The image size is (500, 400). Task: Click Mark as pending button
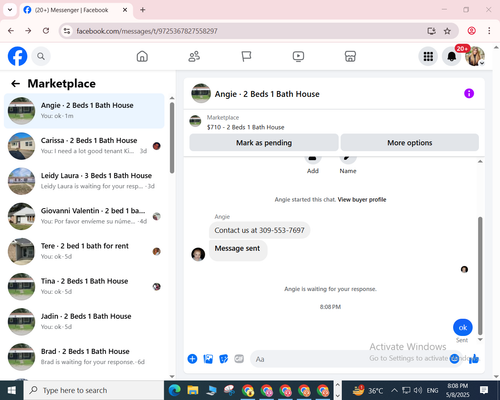(264, 143)
